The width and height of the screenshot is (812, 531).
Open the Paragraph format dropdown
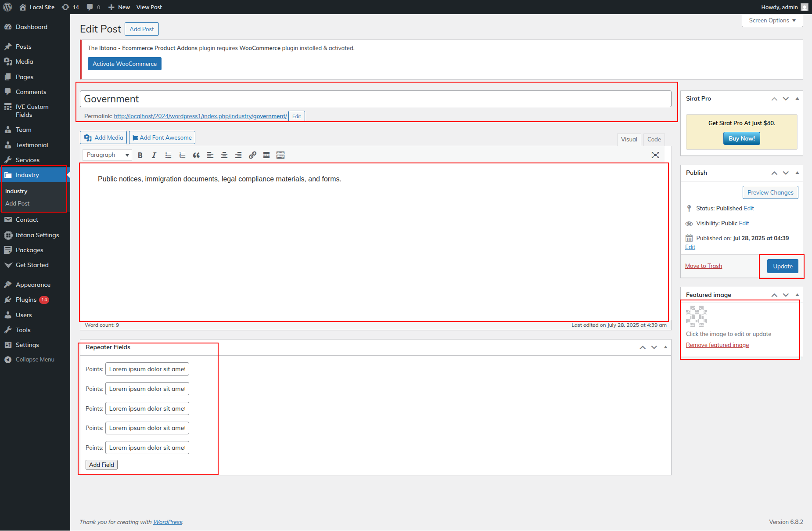(107, 155)
